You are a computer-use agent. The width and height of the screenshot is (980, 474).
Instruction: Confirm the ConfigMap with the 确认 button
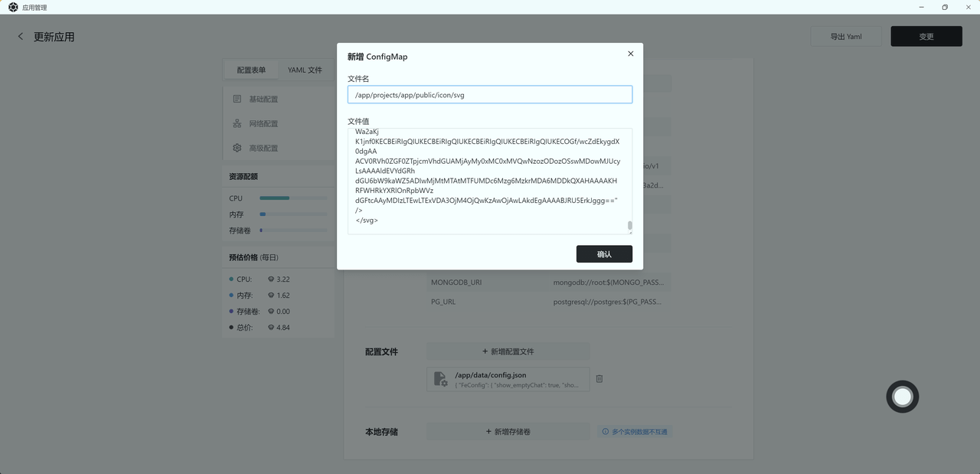[603, 253]
